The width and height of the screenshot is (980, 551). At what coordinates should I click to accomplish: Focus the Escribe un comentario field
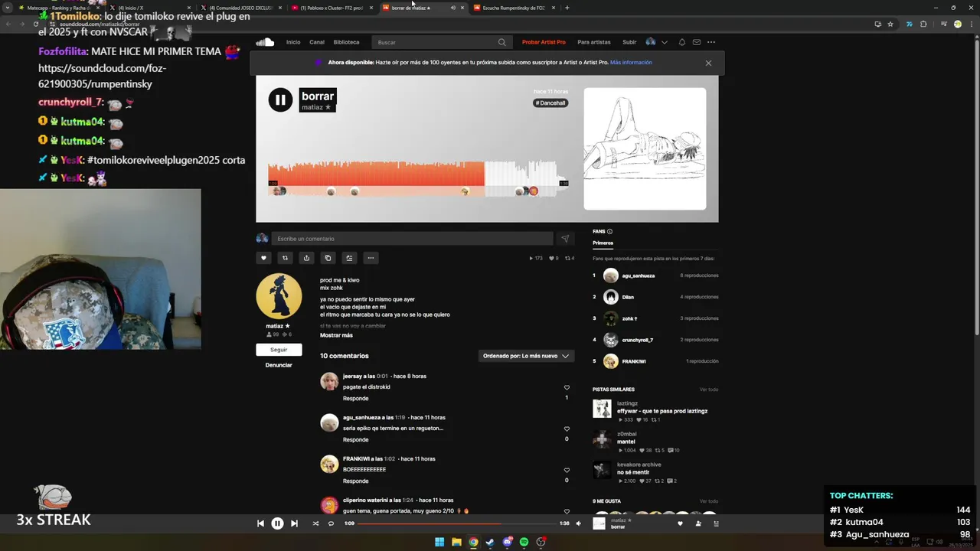tap(412, 239)
